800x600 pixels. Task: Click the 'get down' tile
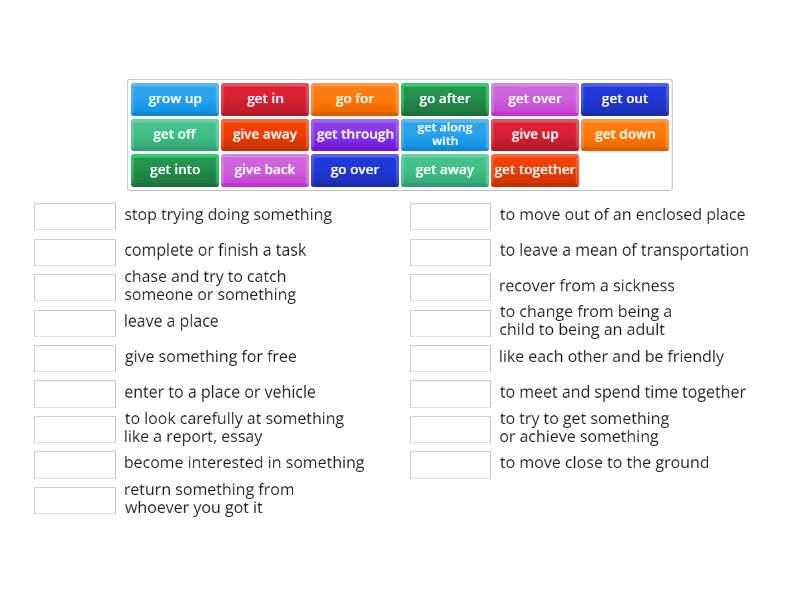pos(624,134)
